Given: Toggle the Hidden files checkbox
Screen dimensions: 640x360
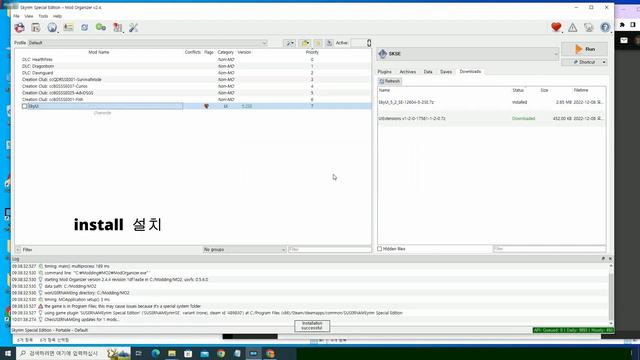Looking at the screenshot, I should (380, 249).
